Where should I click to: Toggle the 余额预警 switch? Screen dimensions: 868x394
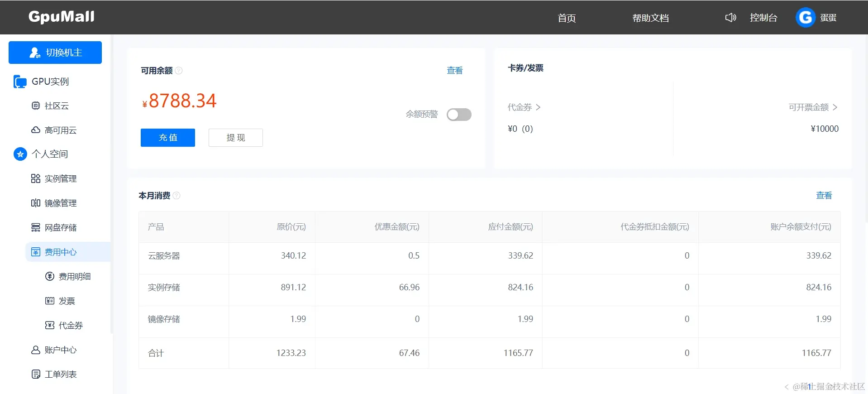coord(459,115)
